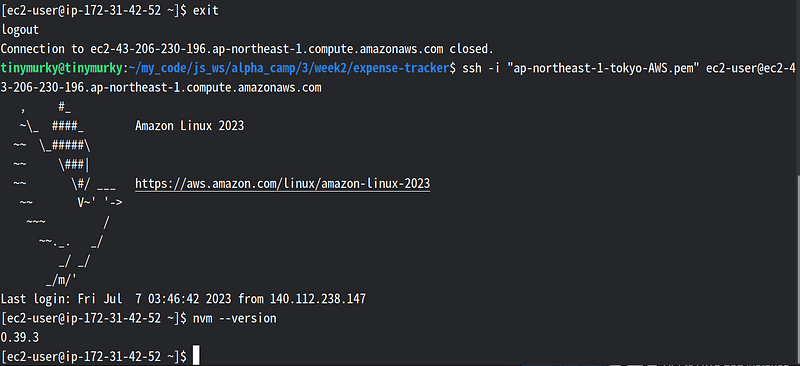Click the "V~' '->" ASCII art beak
The image size is (800, 366).
click(99, 202)
